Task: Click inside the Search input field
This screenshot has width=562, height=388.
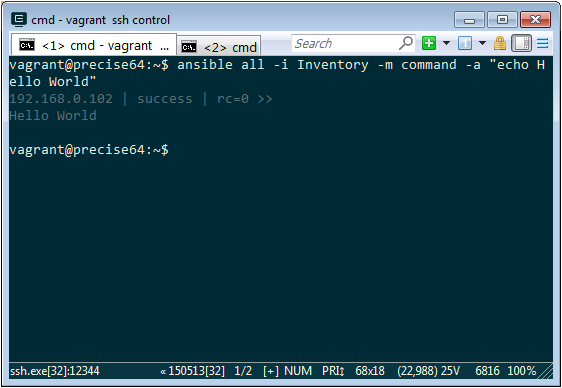Action: click(x=345, y=43)
